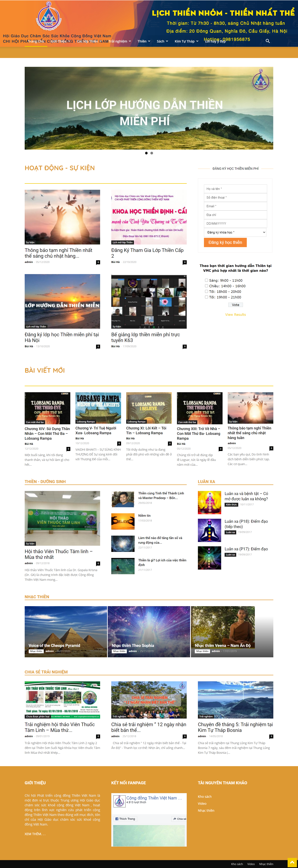The height and width of the screenshot is (868, 298).
Task: Open the 'Đăng ký khóa học' dropdown
Action: (235, 232)
